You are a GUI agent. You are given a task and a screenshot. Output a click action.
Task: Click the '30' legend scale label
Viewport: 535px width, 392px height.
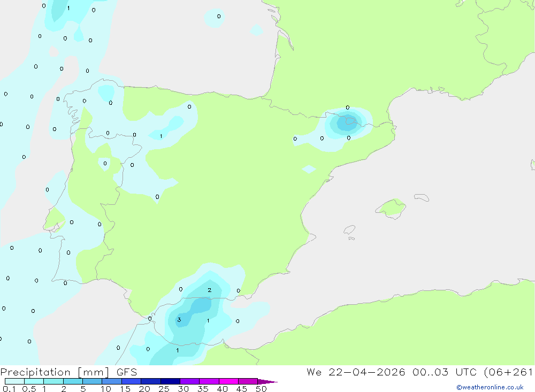[184, 389]
